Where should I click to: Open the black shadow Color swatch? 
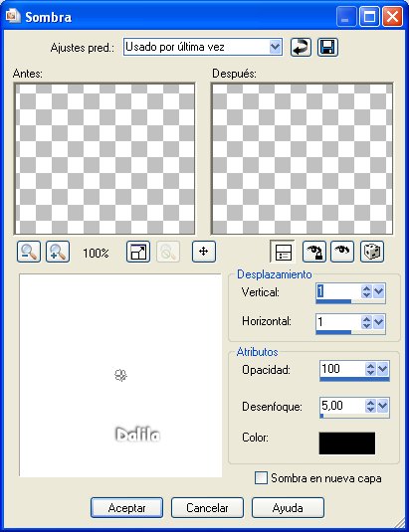[x=347, y=443]
